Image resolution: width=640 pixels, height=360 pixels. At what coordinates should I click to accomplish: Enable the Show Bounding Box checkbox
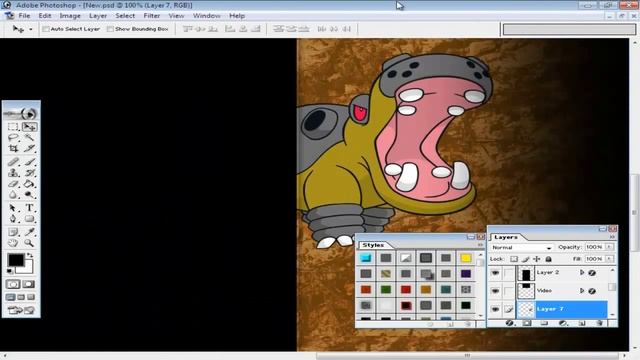click(x=110, y=29)
